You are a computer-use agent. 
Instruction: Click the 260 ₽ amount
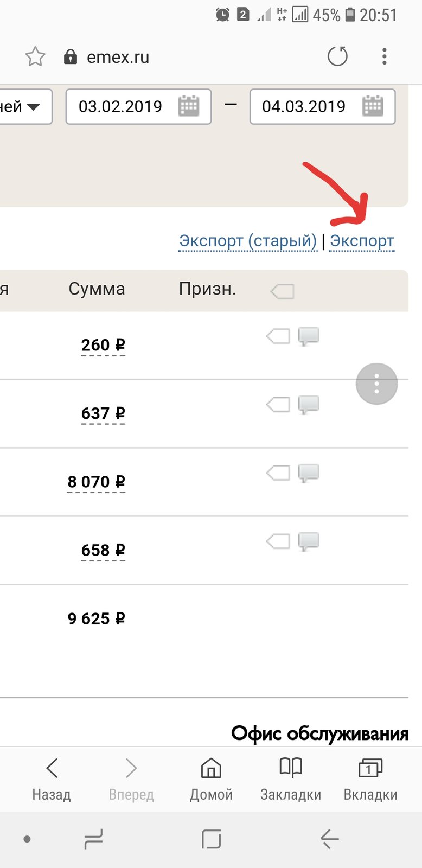click(103, 345)
